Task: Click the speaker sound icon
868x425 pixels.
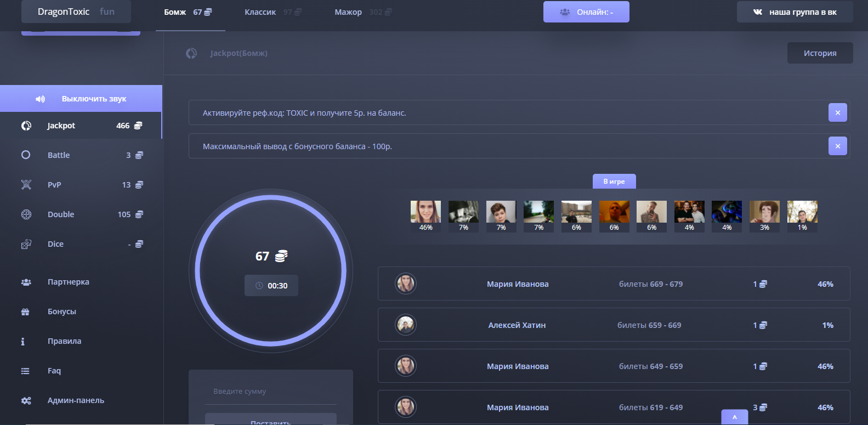Action: click(40, 99)
